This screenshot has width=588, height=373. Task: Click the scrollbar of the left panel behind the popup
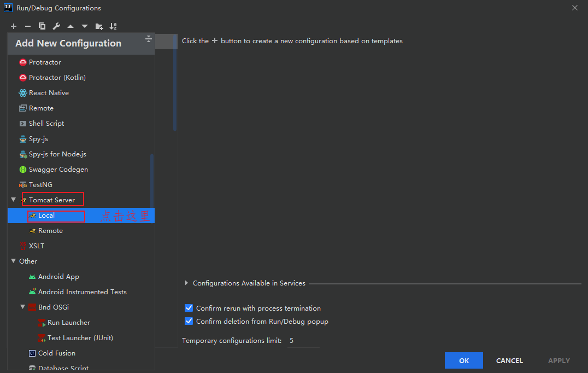click(x=175, y=83)
